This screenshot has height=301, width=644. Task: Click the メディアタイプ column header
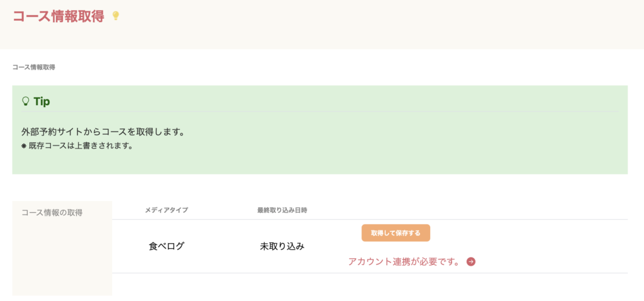pos(167,210)
